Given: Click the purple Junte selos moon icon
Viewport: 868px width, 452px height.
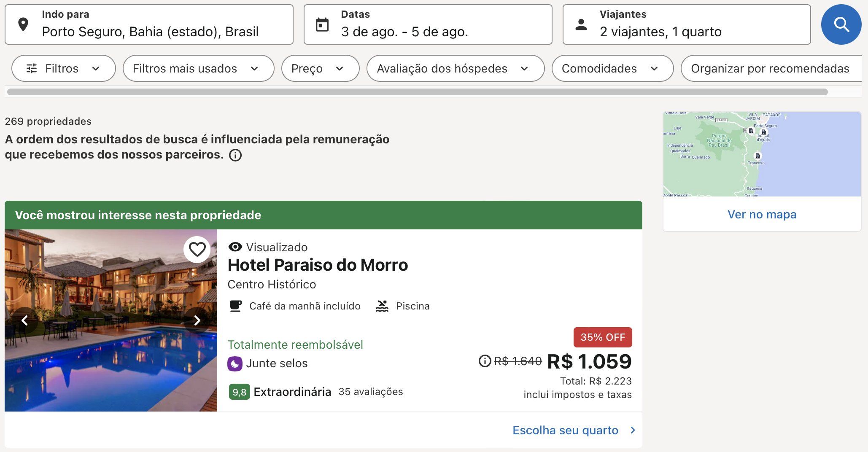Looking at the screenshot, I should pyautogui.click(x=235, y=363).
